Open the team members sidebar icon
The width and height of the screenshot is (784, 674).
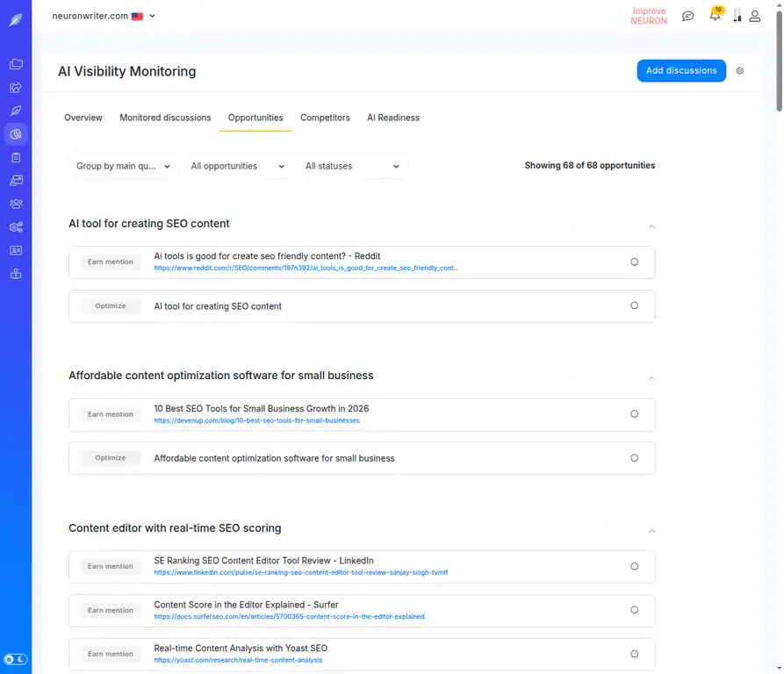coord(16,204)
